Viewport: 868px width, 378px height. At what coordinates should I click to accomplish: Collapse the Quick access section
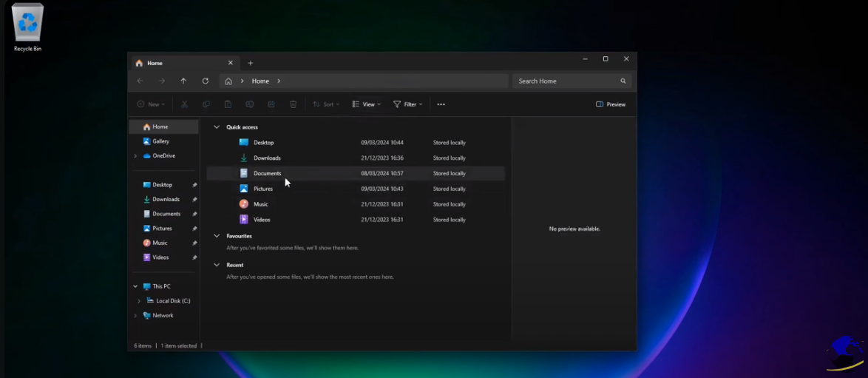(x=217, y=127)
